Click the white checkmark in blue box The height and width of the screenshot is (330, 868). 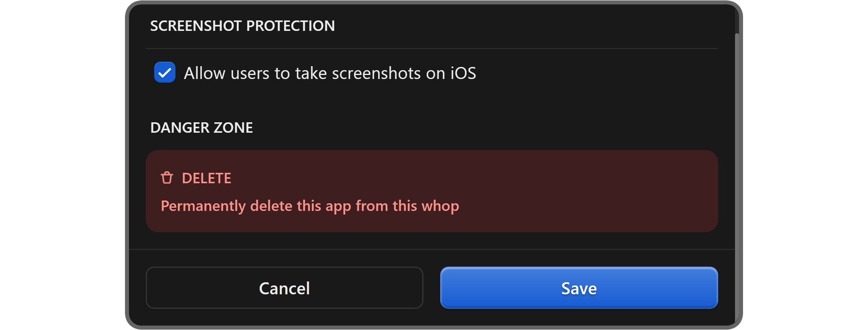point(165,73)
